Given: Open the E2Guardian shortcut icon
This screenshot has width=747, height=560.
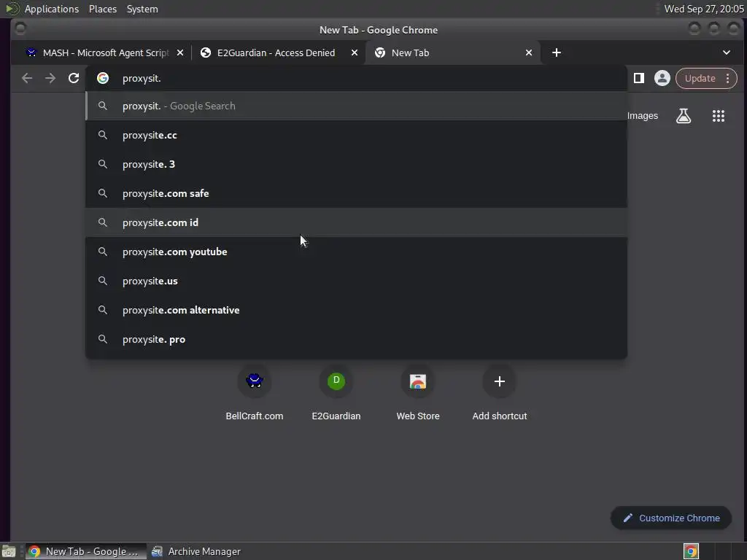Looking at the screenshot, I should (336, 381).
